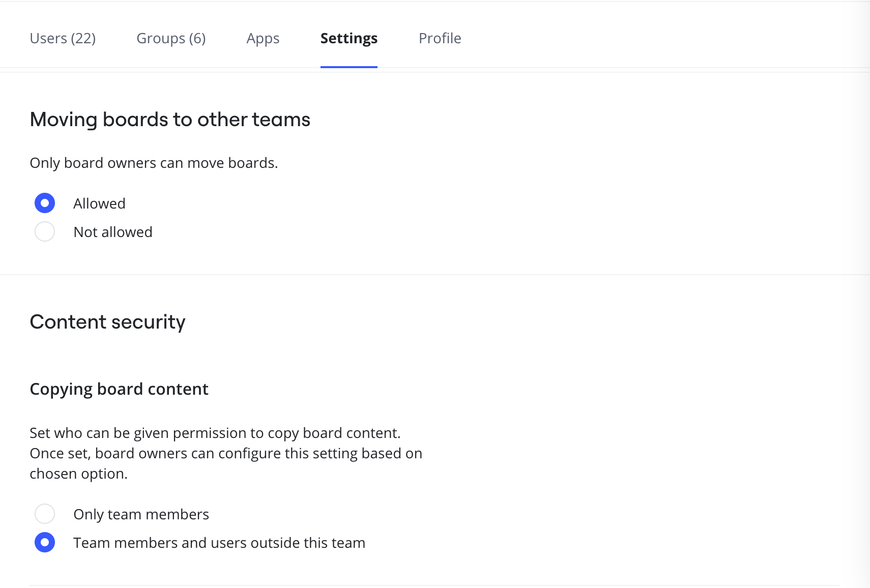Open the Users (22) tab

coord(63,39)
